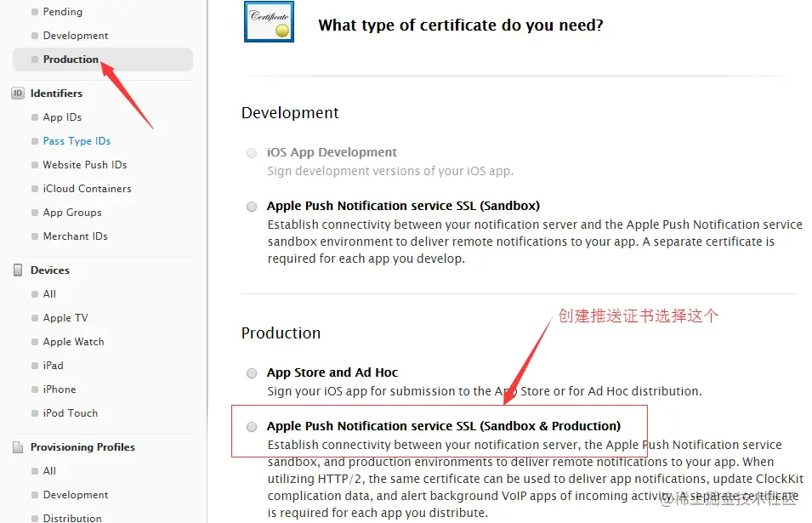Open Merchant IDs in sidebar

[75, 236]
